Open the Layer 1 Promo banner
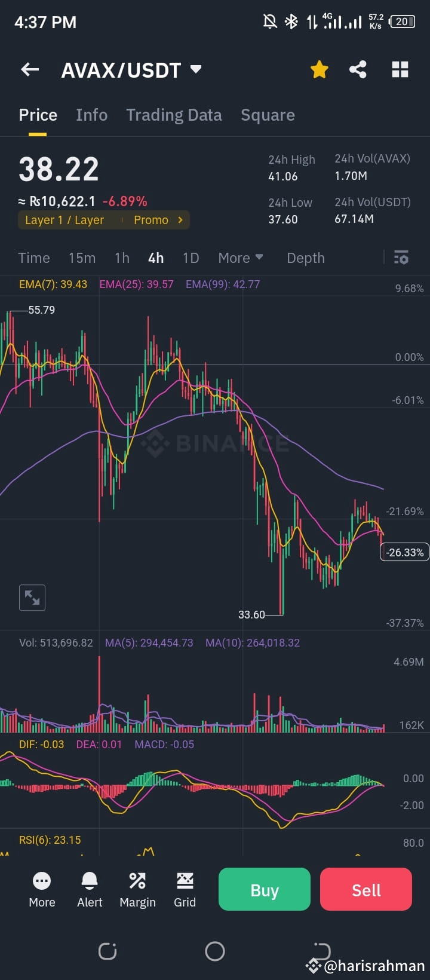Image resolution: width=430 pixels, height=980 pixels. tap(103, 220)
